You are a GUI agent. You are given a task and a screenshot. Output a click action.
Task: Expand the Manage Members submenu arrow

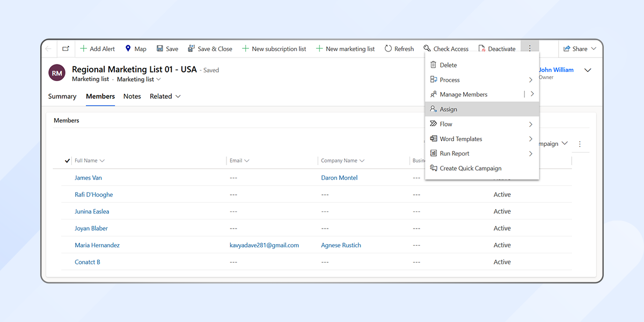(532, 94)
